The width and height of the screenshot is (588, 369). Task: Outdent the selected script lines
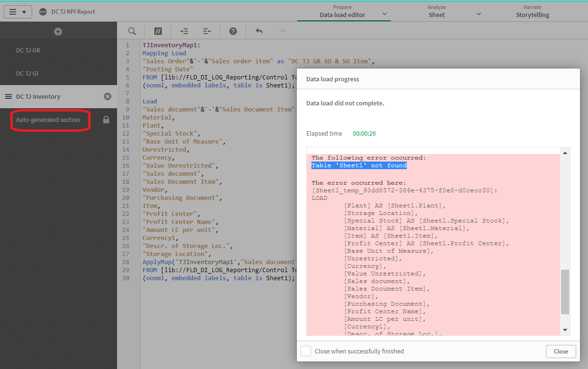[207, 31]
